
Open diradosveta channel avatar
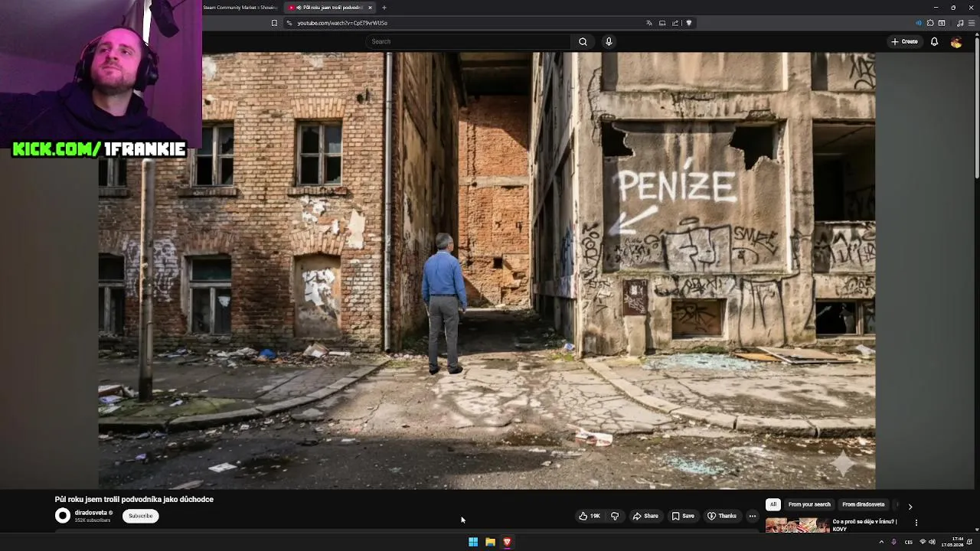(63, 516)
